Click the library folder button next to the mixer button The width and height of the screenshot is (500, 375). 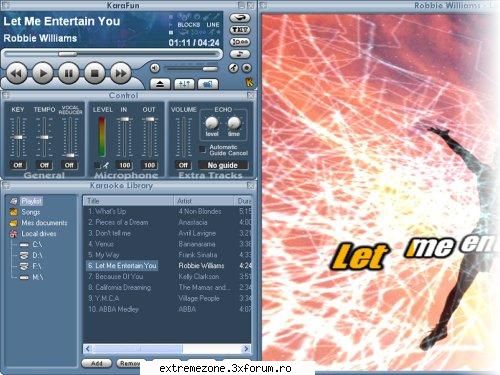[208, 84]
